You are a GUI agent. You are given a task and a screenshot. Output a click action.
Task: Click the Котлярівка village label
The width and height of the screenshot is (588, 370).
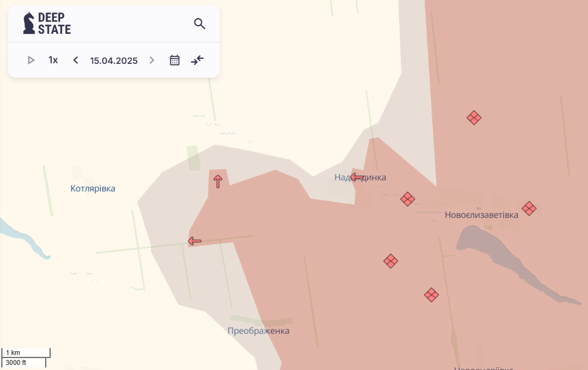click(x=93, y=188)
